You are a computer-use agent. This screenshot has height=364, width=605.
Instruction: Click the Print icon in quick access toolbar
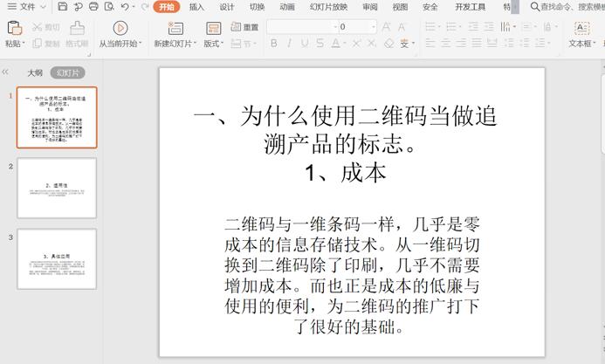click(93, 7)
